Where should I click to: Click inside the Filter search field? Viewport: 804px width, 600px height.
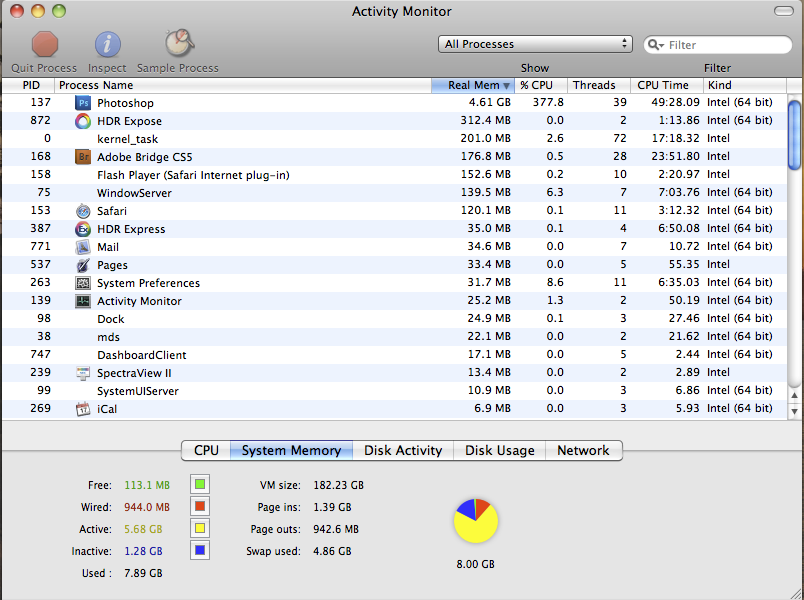718,45
